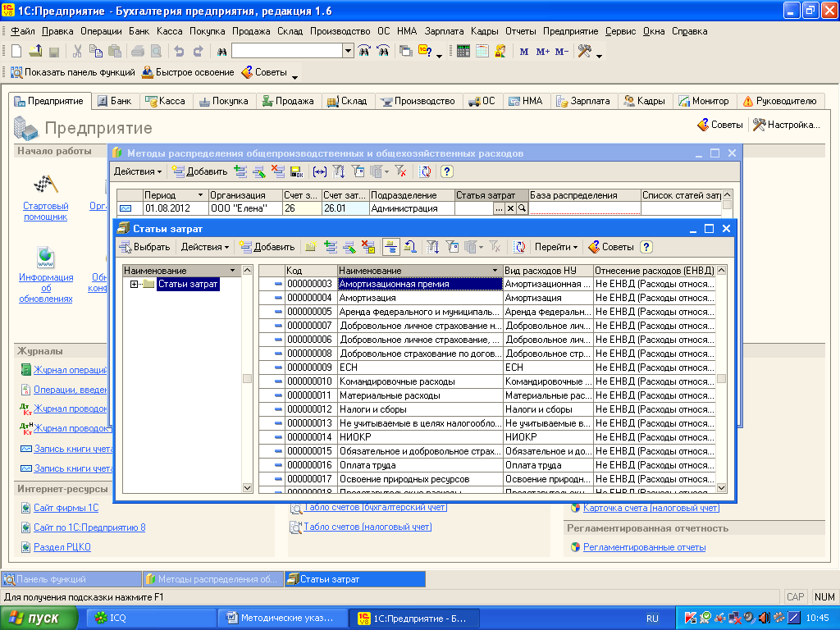Select the Амортизация row in list
This screenshot has height=630, width=840.
(486, 298)
